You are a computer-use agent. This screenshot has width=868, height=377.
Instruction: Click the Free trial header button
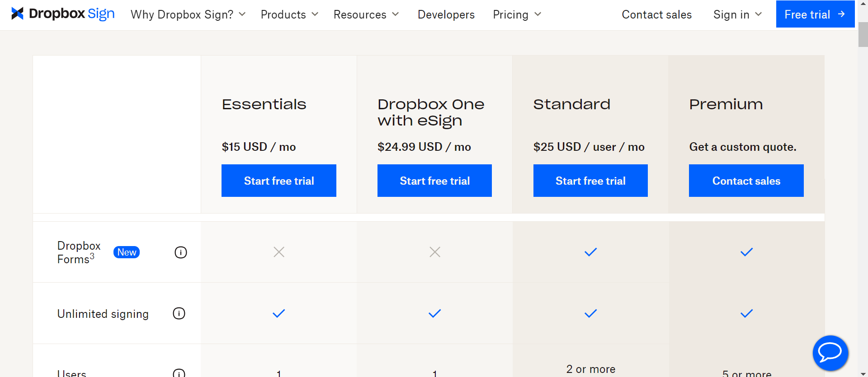coord(815,14)
